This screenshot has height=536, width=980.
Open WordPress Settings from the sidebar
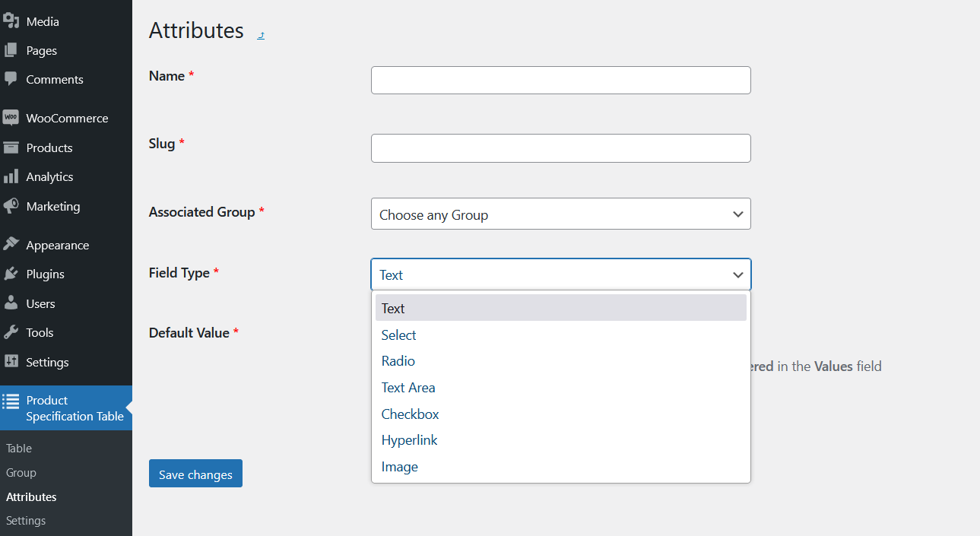click(x=46, y=362)
